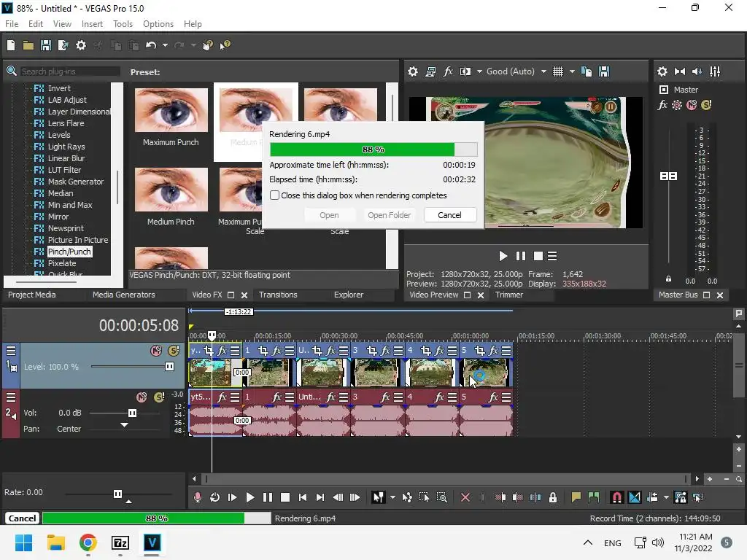Toggle automatic crossfades in the timeline toolbar
Screen dimensions: 747x560
(635, 497)
